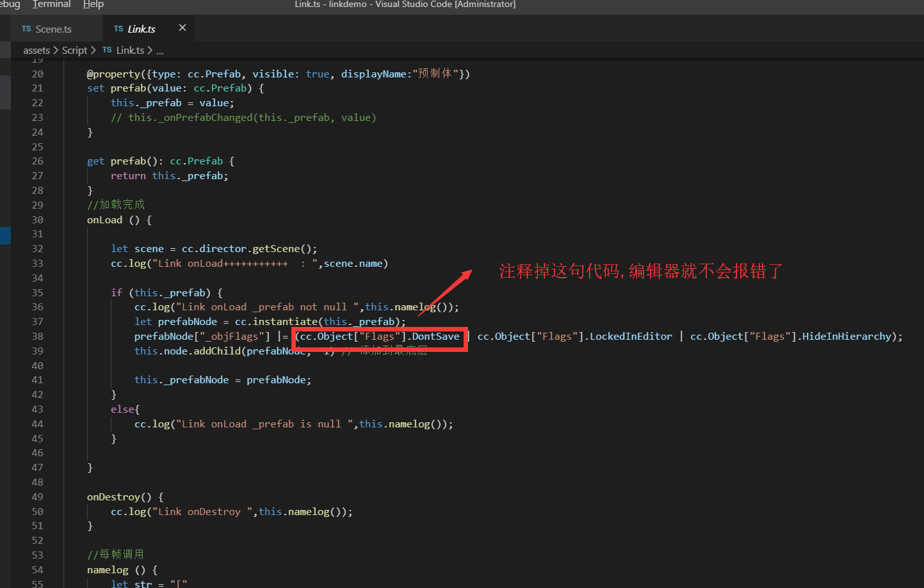Click the else keyword on line 43

(x=122, y=409)
